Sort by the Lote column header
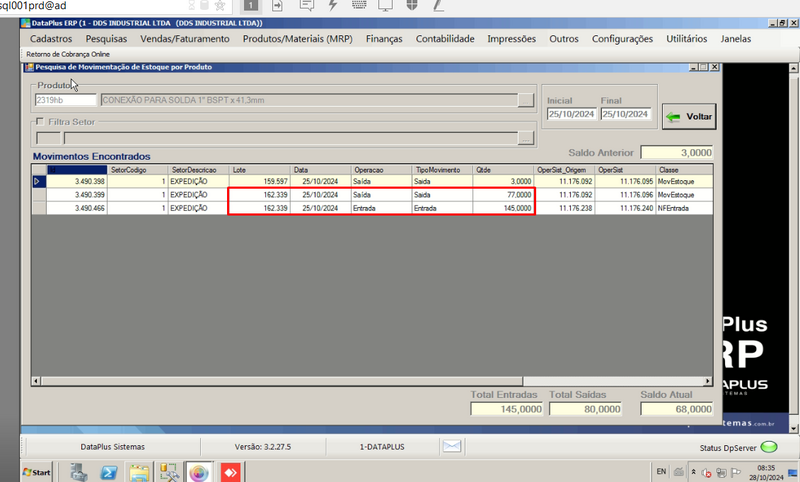 [x=260, y=170]
